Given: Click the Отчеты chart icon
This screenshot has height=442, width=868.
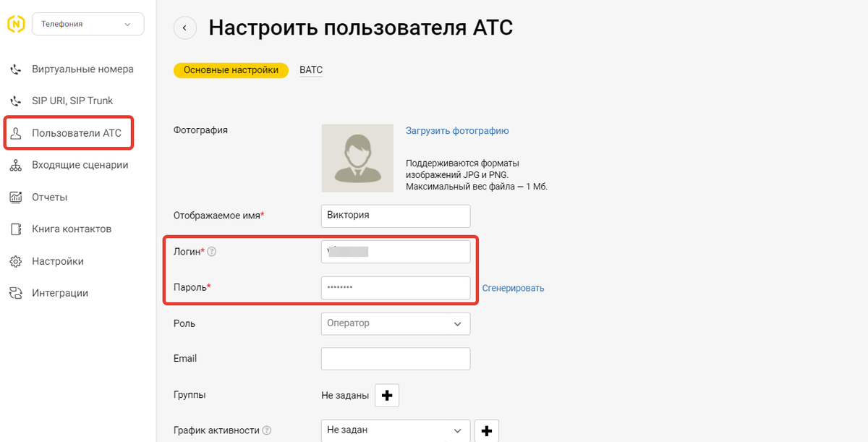Looking at the screenshot, I should [x=16, y=197].
